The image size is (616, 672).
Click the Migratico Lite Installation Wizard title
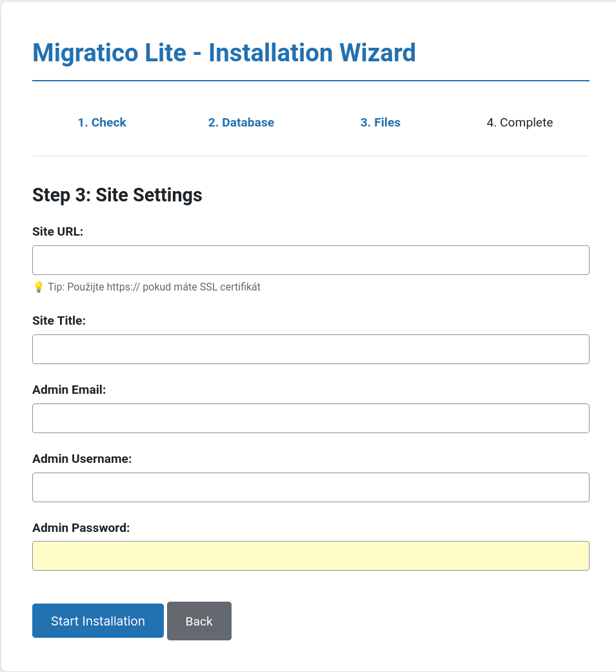point(224,52)
